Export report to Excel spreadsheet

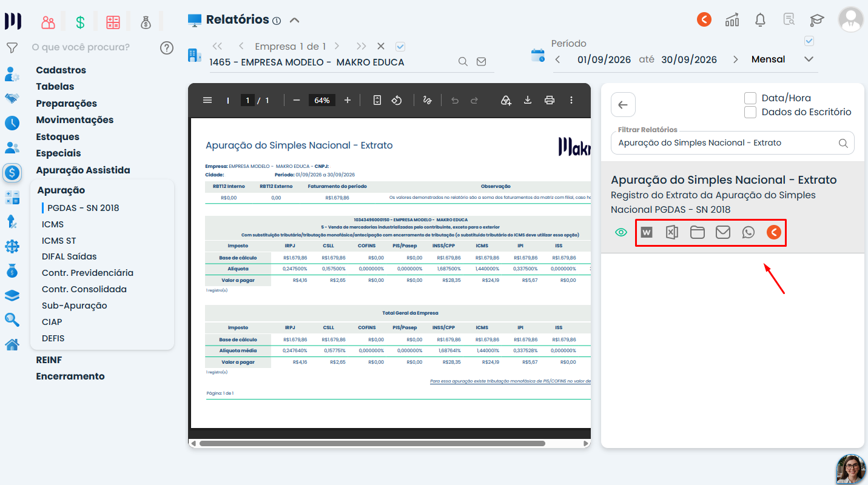(x=671, y=232)
